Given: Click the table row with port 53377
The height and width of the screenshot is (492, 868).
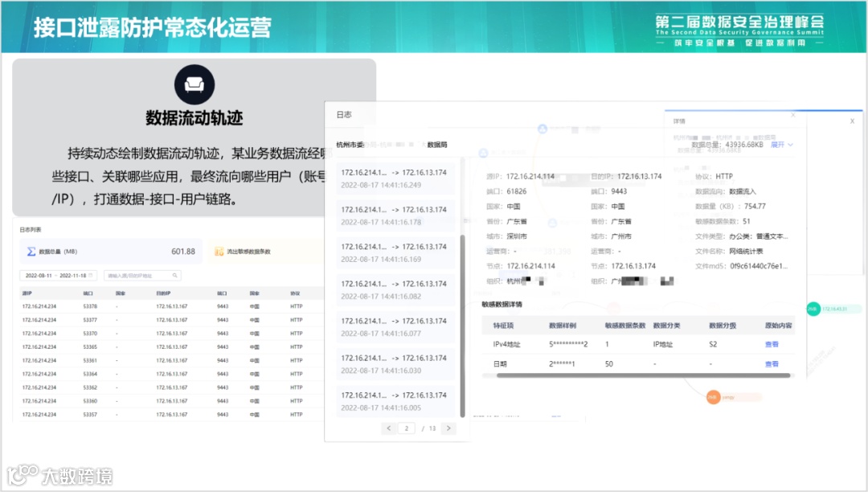Looking at the screenshot, I should pyautogui.click(x=172, y=320).
